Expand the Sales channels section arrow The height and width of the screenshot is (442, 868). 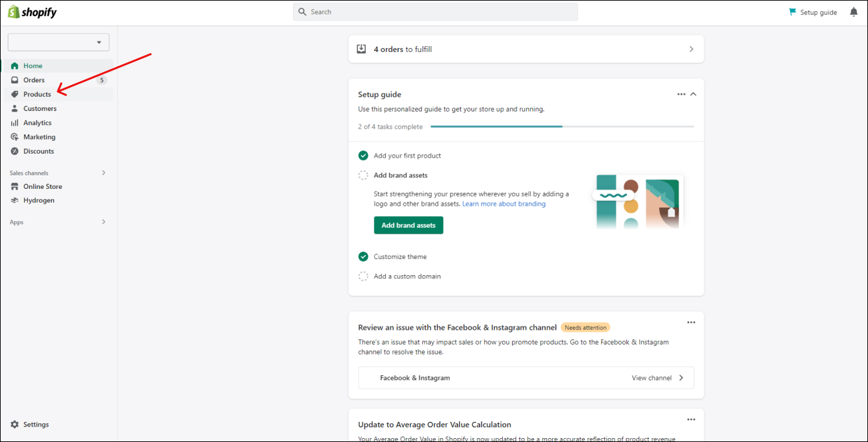point(104,173)
